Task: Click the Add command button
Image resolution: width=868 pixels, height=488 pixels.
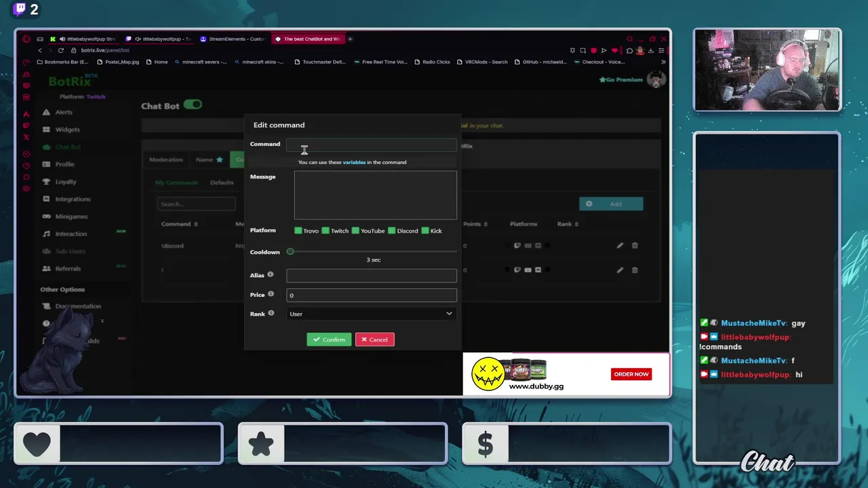Action: (x=611, y=204)
